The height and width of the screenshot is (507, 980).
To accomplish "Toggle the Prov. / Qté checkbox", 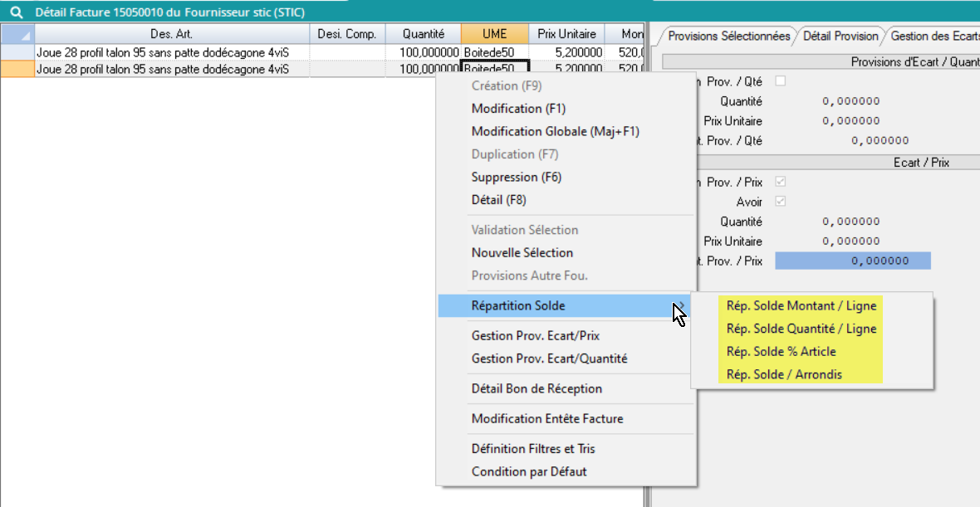I will [x=780, y=81].
